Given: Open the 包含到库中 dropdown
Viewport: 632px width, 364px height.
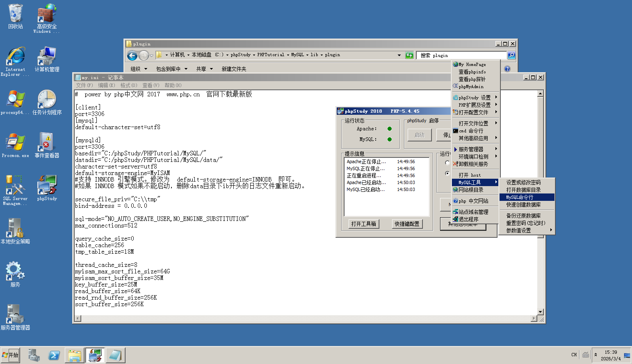Looking at the screenshot, I should click(171, 69).
